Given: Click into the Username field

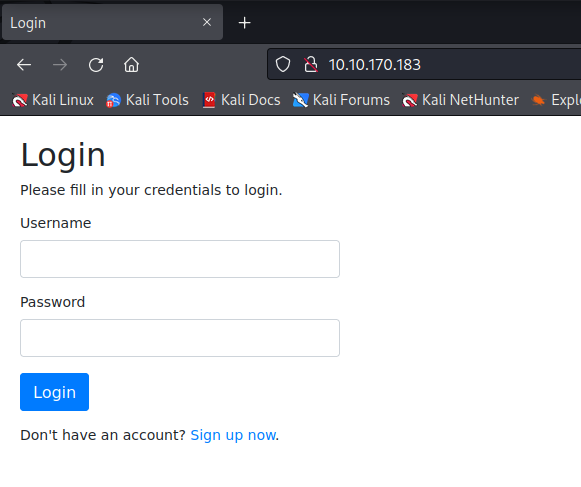Looking at the screenshot, I should coord(180,259).
